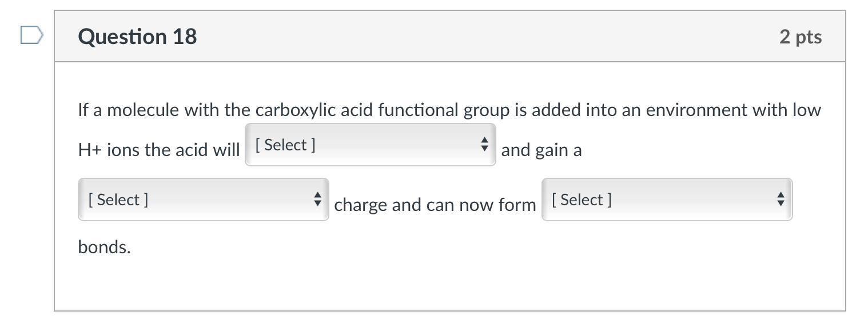Click the '2 pts' points label

tap(800, 37)
